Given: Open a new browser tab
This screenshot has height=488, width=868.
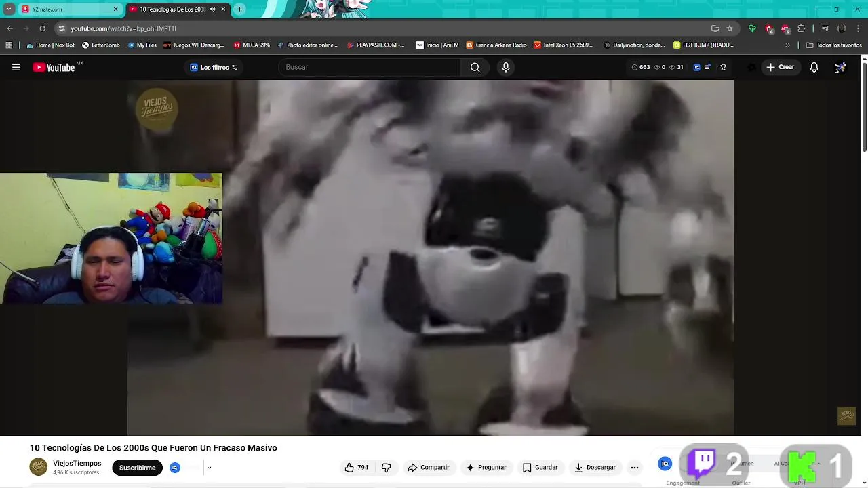Looking at the screenshot, I should click(239, 9).
